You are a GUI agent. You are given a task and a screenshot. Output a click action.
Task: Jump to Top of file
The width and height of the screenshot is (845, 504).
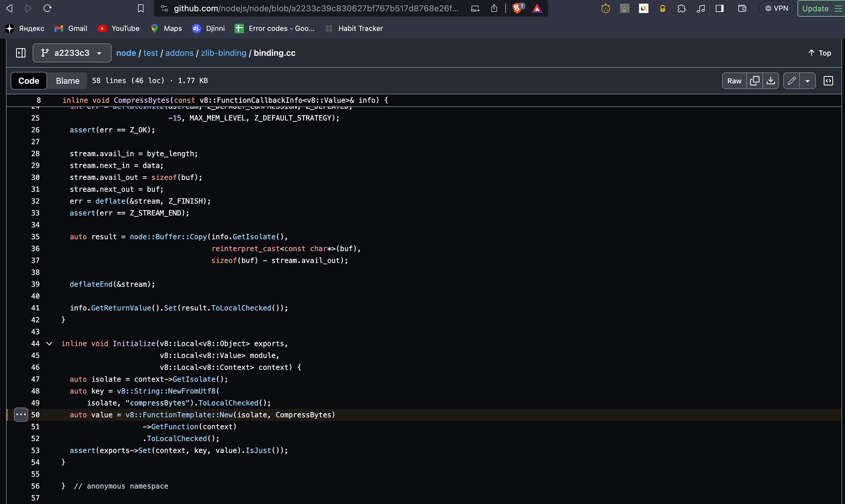click(820, 53)
